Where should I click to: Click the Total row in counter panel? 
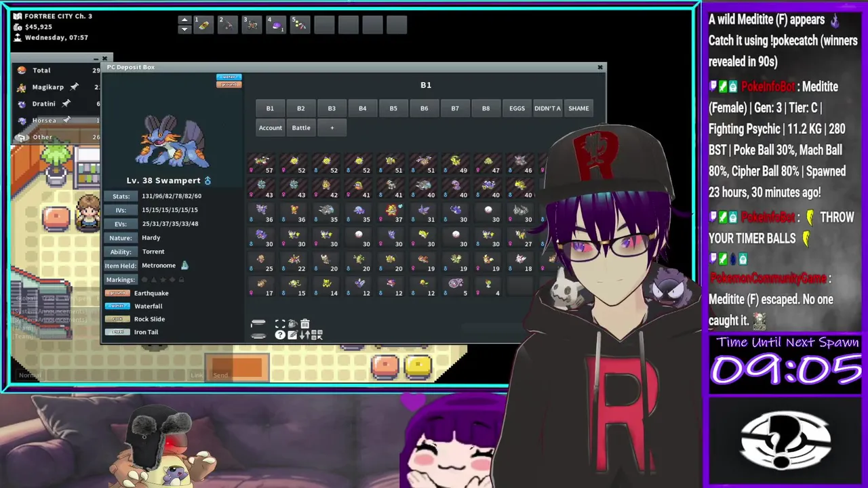click(x=58, y=70)
